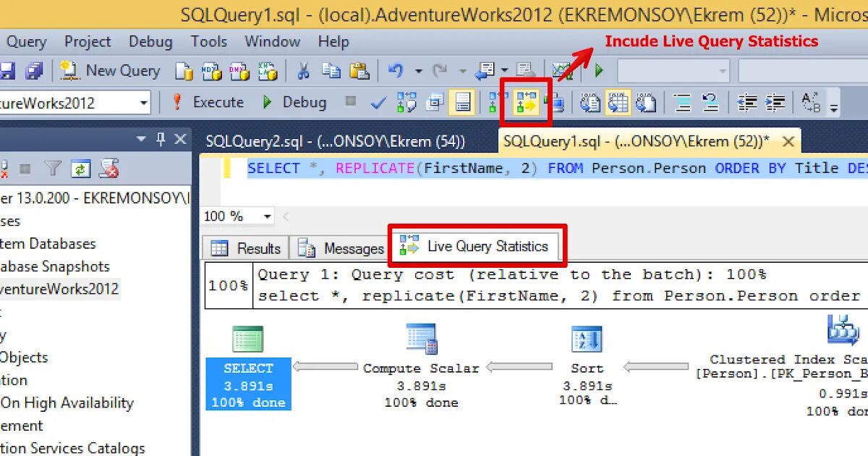Toggle Object Explorer auto-hide pin
Screen dimensions: 868x456
point(161,138)
